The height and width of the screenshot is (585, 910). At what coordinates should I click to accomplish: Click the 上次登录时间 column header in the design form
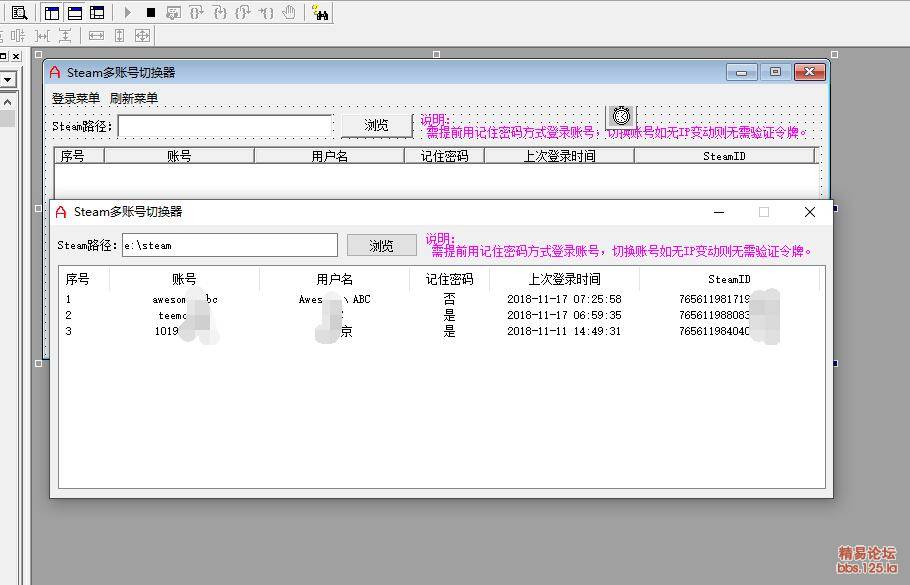pyautogui.click(x=559, y=156)
